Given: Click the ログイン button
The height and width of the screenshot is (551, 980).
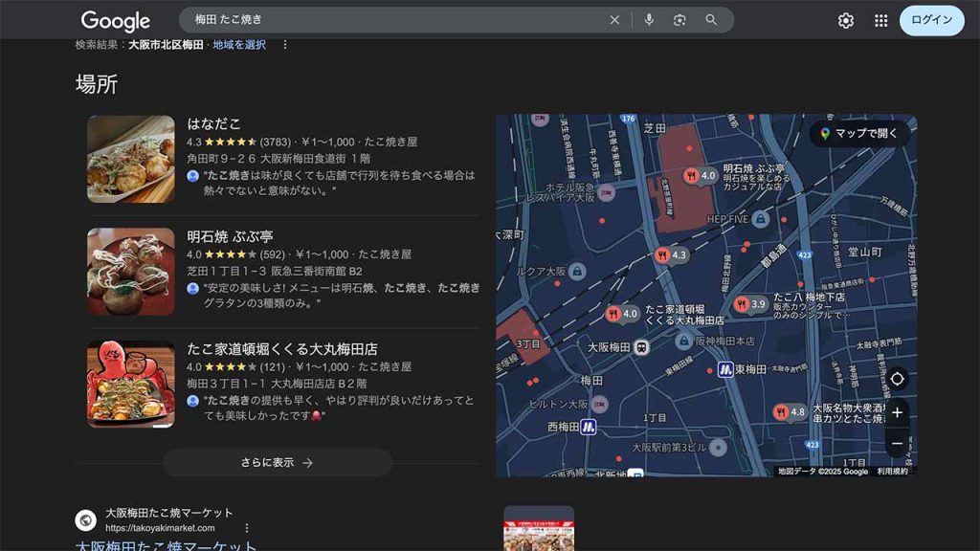Looking at the screenshot, I should pos(931,20).
